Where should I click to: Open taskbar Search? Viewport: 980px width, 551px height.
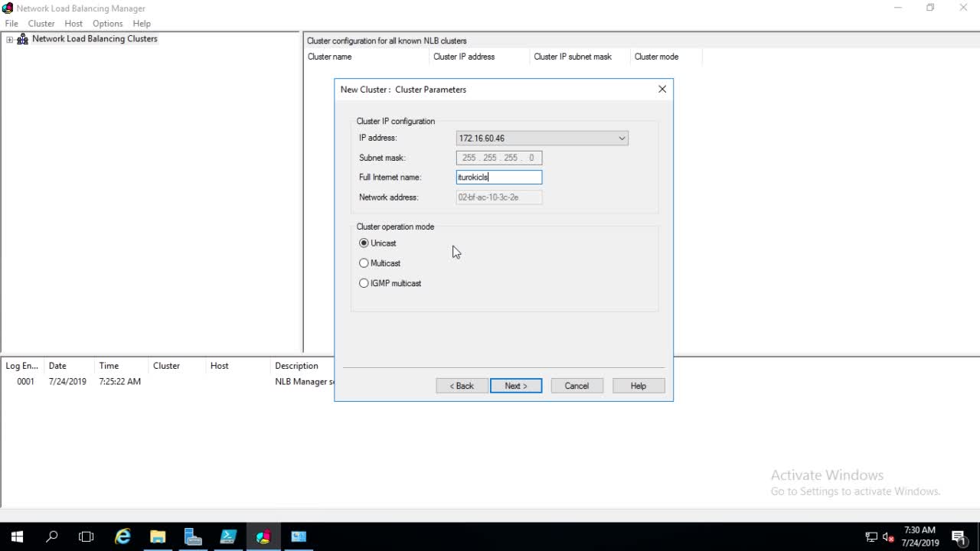[x=52, y=537]
